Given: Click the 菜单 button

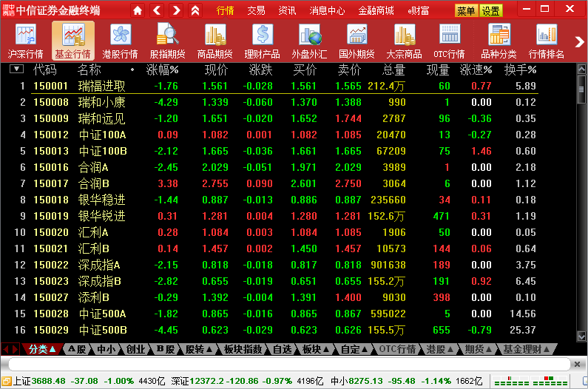Looking at the screenshot, I should [x=466, y=11].
